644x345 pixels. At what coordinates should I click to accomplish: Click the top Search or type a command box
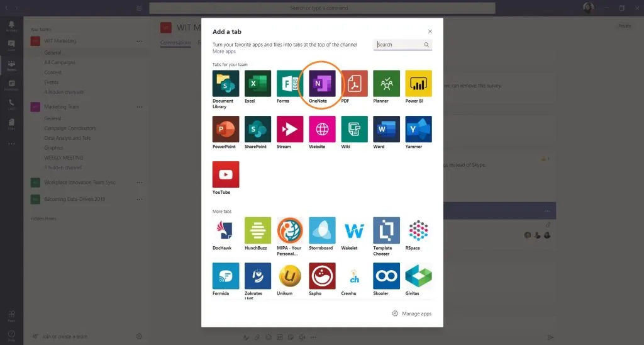pos(322,8)
